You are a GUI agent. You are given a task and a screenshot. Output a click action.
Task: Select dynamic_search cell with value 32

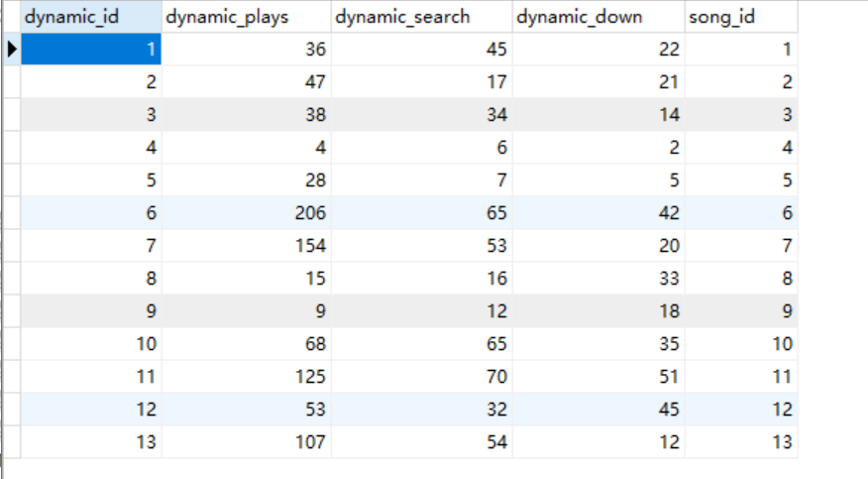tap(422, 409)
